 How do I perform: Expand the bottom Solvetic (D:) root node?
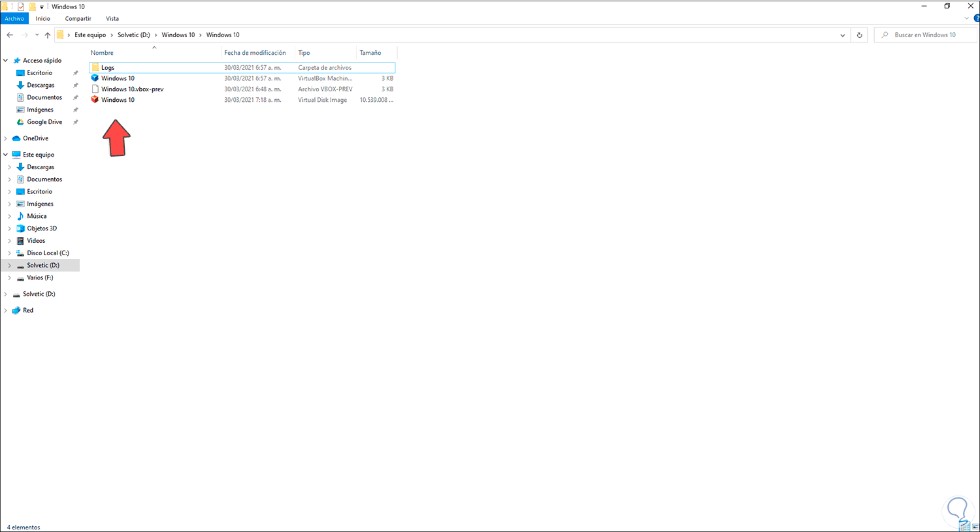pos(6,294)
